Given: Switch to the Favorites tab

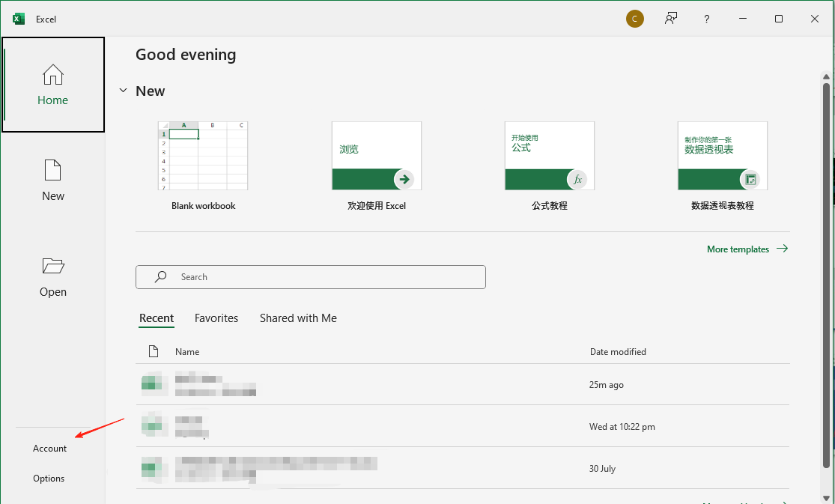Looking at the screenshot, I should point(216,318).
